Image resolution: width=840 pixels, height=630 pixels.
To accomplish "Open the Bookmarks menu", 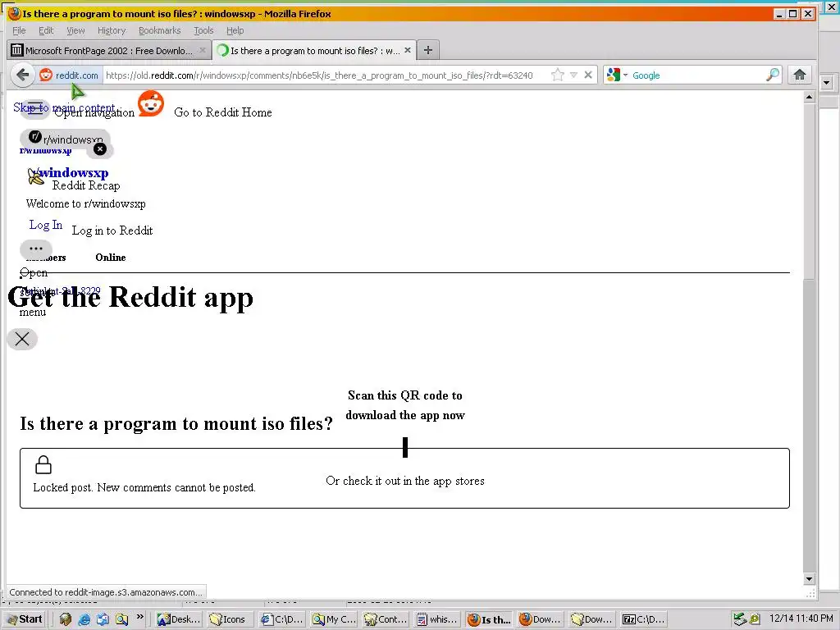I will click(160, 30).
